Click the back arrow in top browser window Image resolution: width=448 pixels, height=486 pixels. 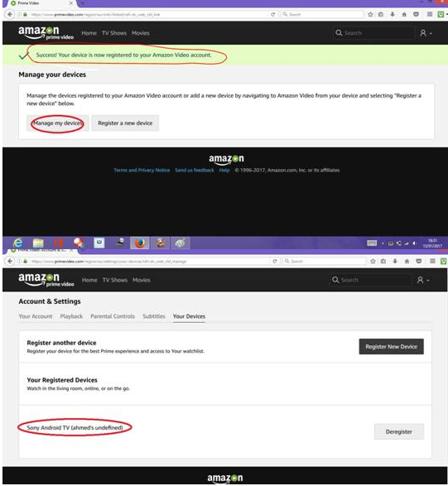[x=10, y=14]
